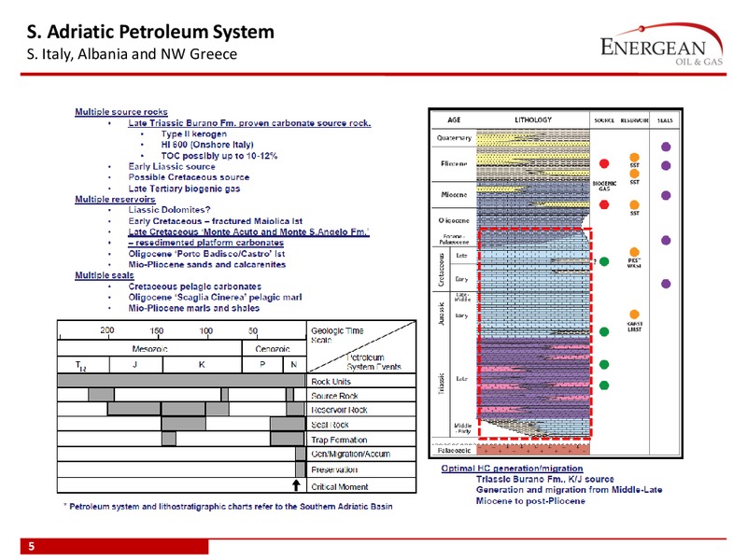Click the 'Palaeozoic' age label

[454, 450]
